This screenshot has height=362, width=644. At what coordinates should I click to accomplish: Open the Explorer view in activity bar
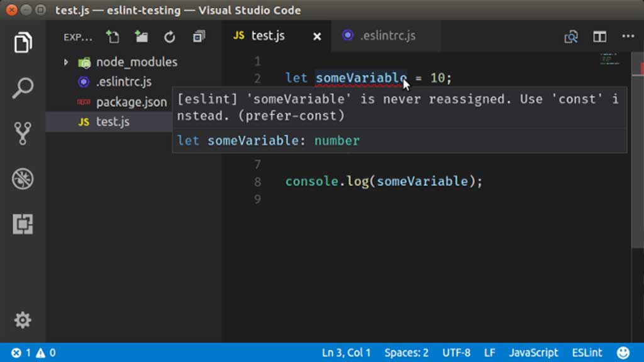[23, 42]
